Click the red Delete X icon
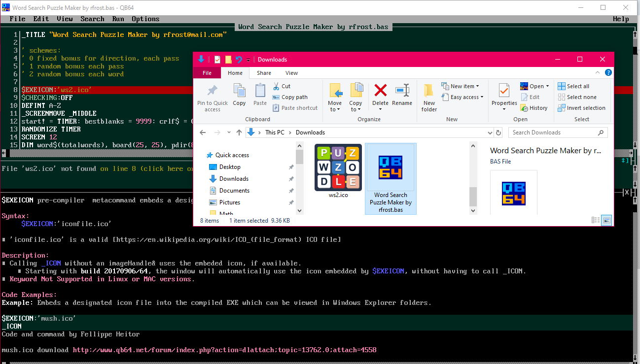The width and height of the screenshot is (640, 364). pos(380,90)
